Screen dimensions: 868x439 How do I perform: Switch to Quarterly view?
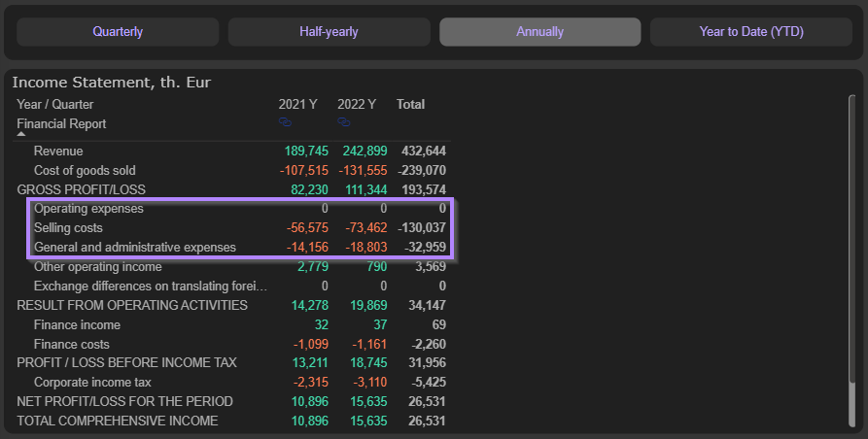(x=118, y=32)
